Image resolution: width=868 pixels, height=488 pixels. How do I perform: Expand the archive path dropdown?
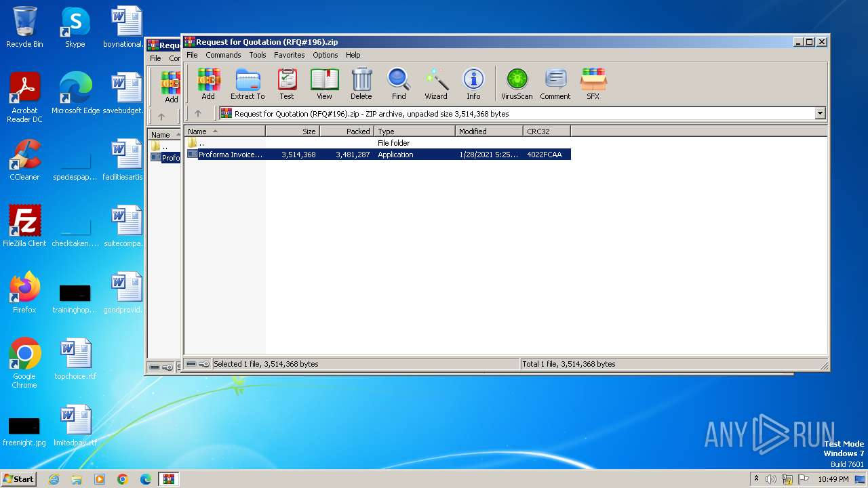[820, 114]
